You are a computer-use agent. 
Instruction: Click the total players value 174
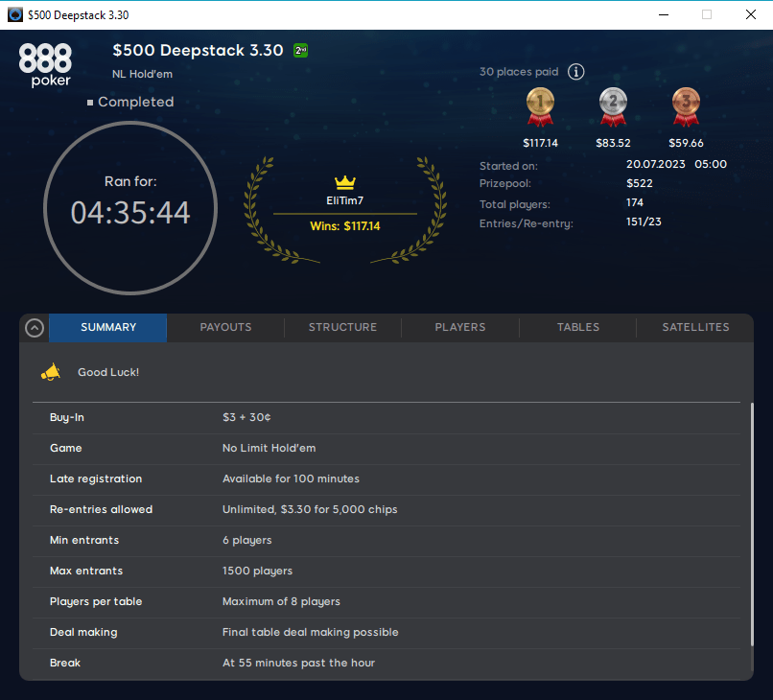[x=635, y=202]
